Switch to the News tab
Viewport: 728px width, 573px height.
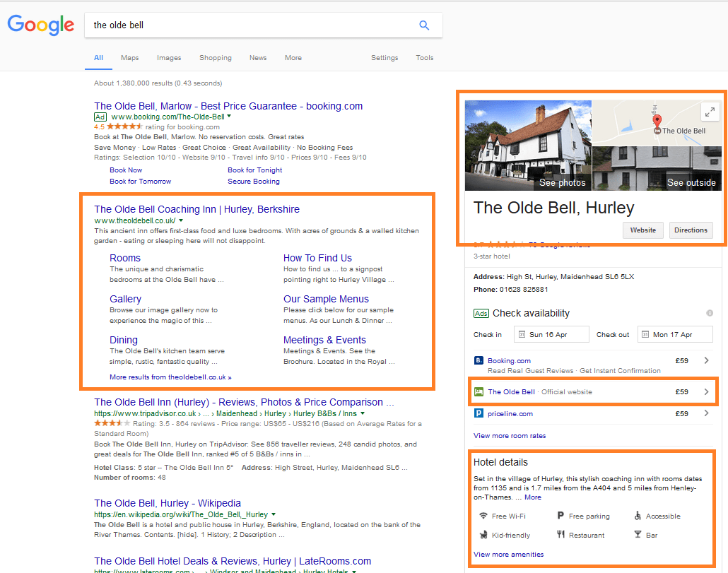pyautogui.click(x=258, y=57)
